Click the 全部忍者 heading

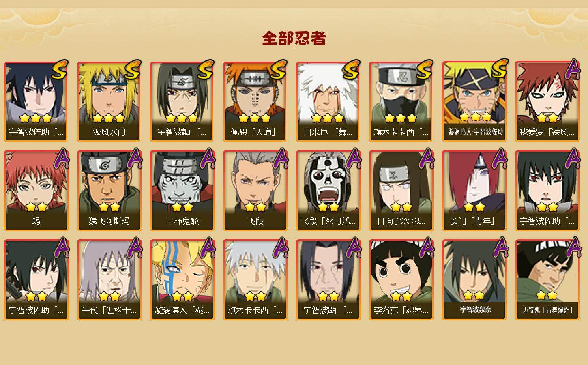tap(294, 38)
